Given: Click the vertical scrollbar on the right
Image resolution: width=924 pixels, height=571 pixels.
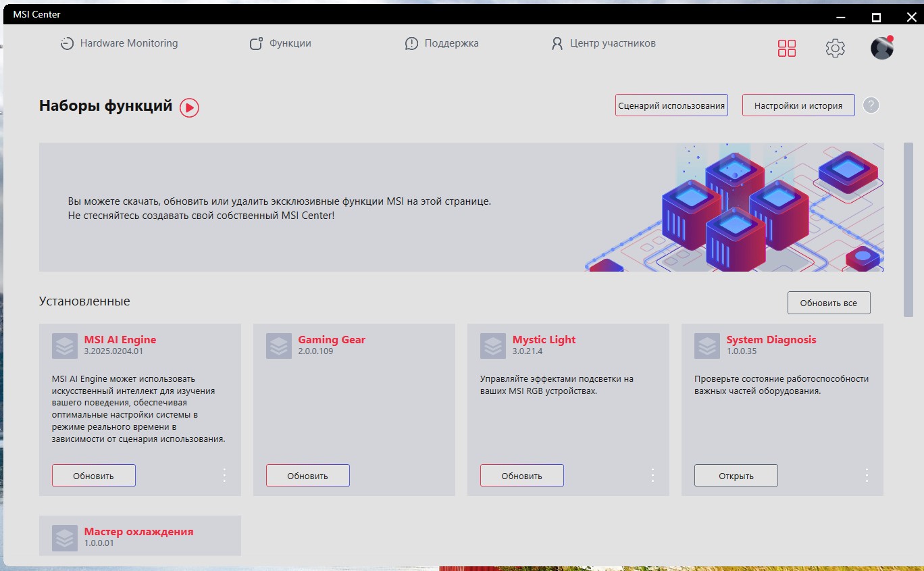Looking at the screenshot, I should (x=908, y=229).
